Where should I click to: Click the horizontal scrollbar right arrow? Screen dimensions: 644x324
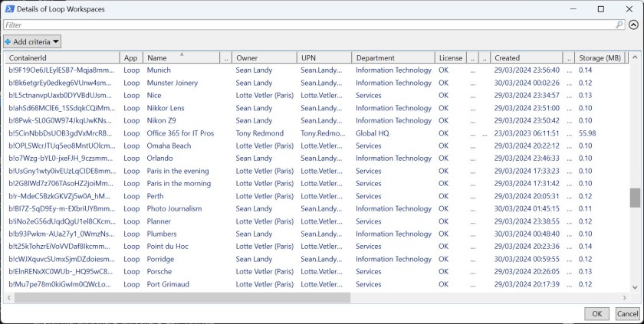point(624,298)
